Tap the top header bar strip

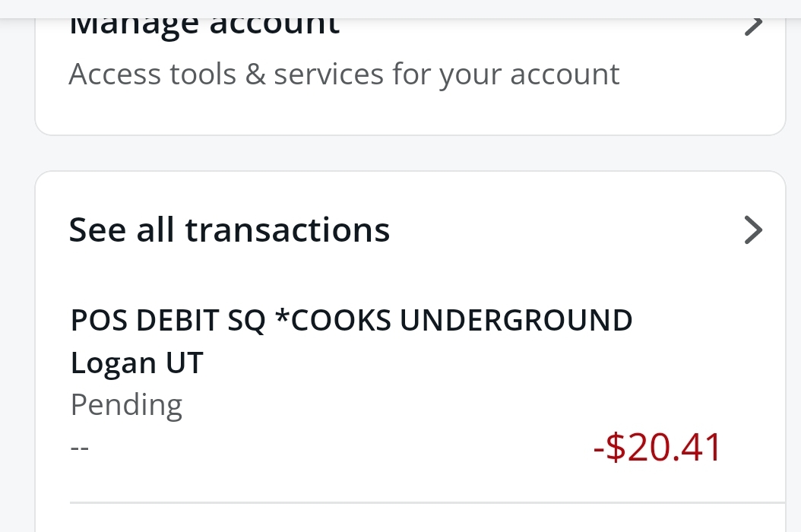[x=400, y=8]
